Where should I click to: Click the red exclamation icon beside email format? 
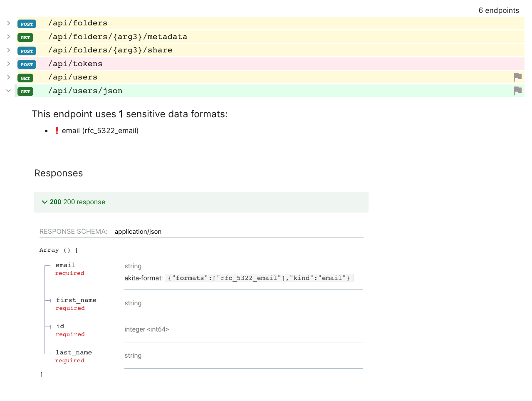click(x=57, y=131)
